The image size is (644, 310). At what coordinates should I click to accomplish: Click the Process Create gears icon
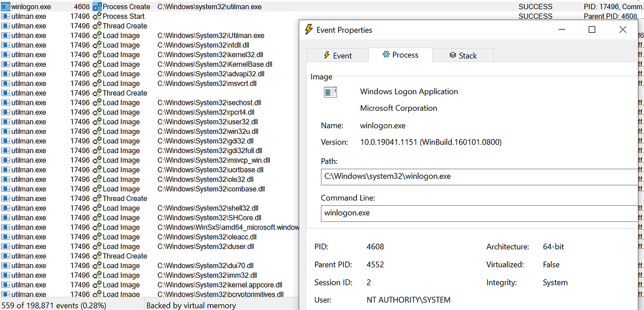coord(97,6)
